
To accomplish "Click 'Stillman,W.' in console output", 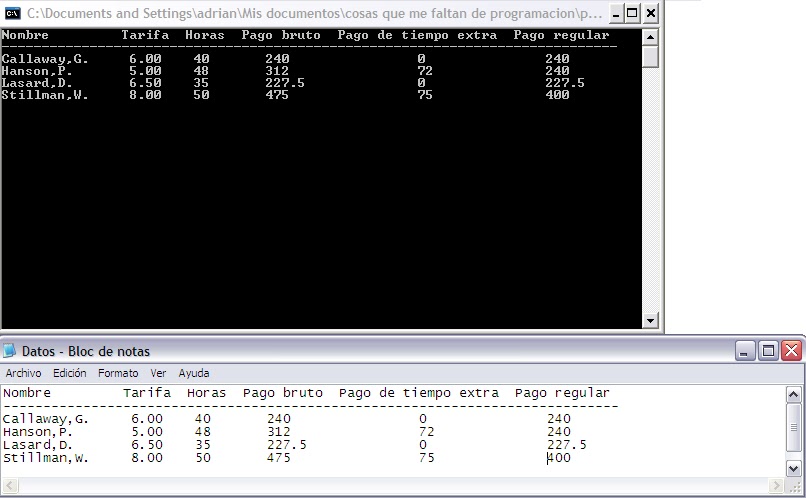I will tap(45, 95).
